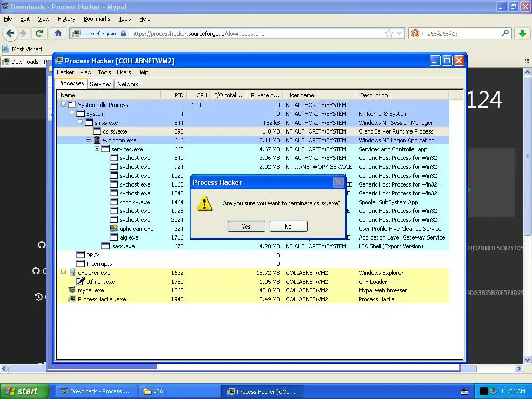Screen dimensions: 532x399
Task: Open the Mypal Bookmarks menu
Action: [x=97, y=19]
